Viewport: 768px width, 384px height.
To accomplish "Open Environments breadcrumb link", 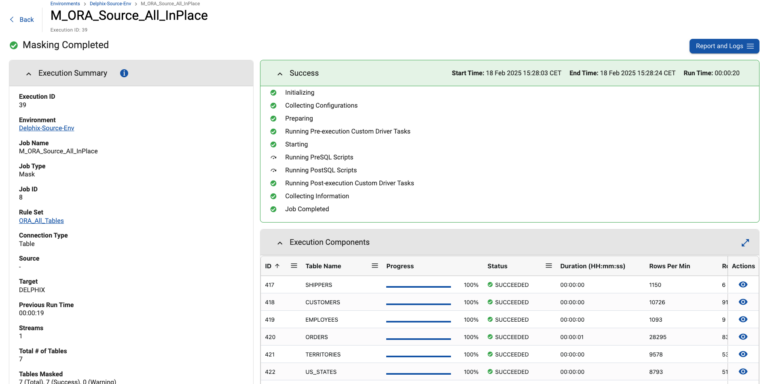I will pyautogui.click(x=65, y=3).
